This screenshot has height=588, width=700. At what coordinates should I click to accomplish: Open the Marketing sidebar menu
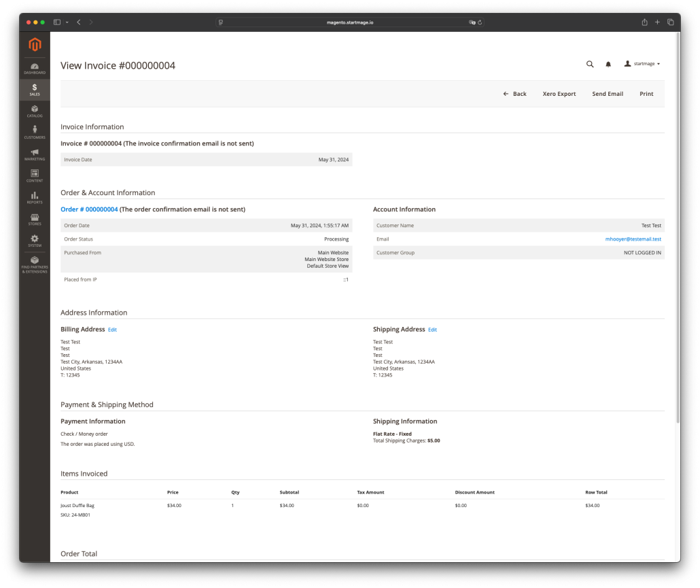35,154
